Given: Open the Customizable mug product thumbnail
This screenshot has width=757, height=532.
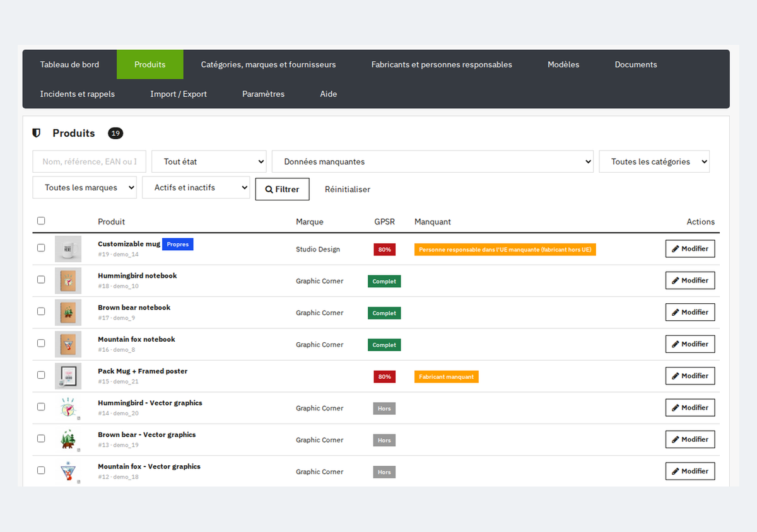Looking at the screenshot, I should click(x=68, y=249).
